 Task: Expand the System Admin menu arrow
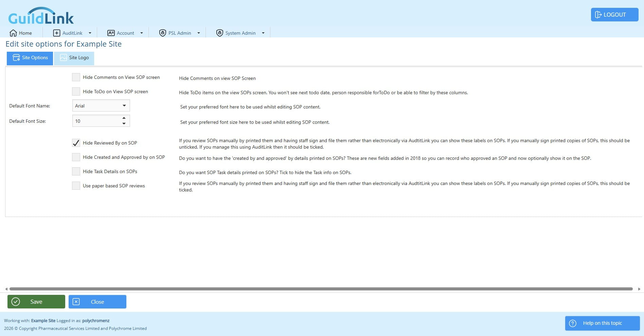pos(263,33)
